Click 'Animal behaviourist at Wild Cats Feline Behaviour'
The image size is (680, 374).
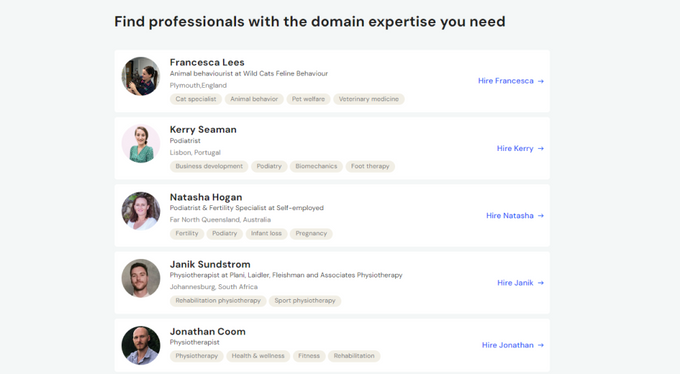click(248, 74)
